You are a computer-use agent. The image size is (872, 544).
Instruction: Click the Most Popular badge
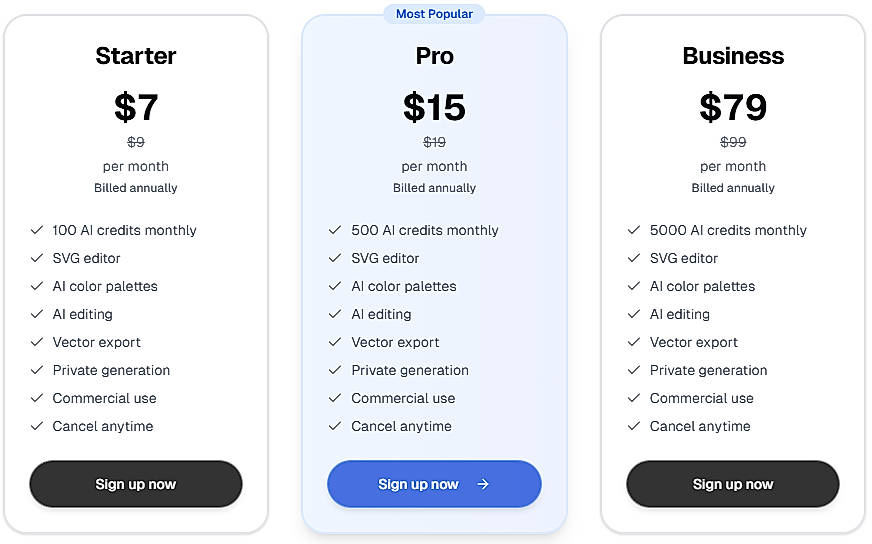point(434,14)
